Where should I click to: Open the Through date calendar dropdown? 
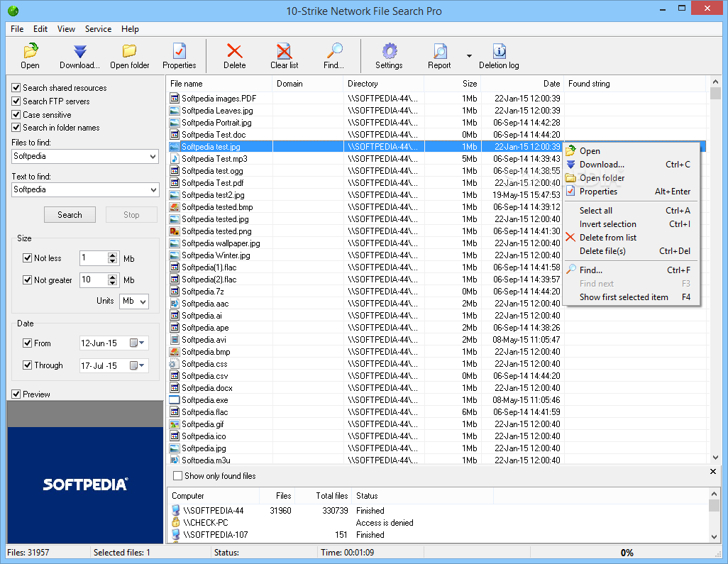(138, 365)
